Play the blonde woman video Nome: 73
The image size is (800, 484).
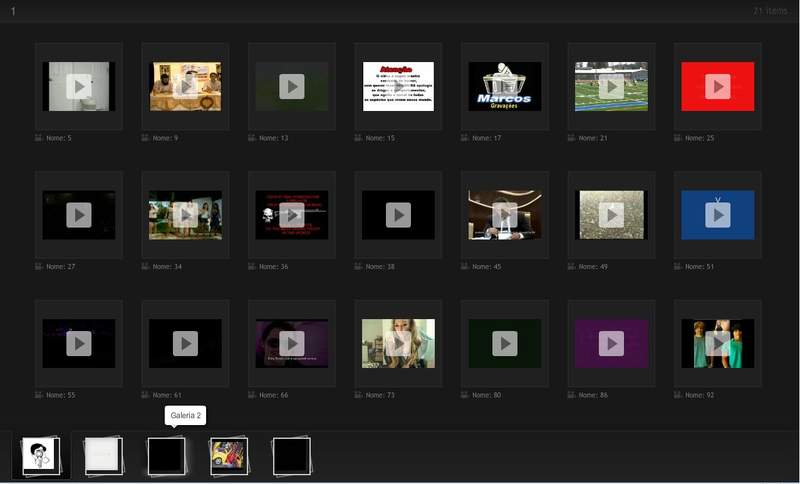398,344
